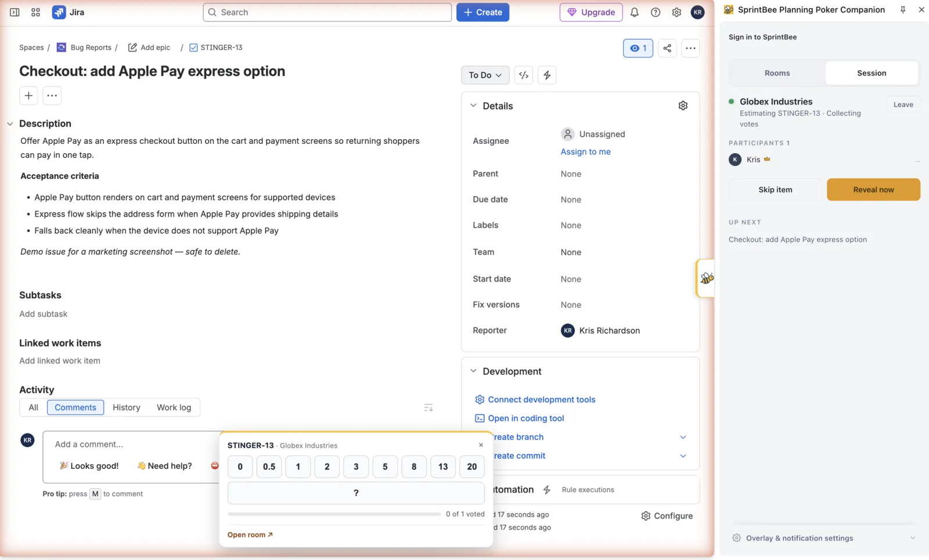Screen dimensions: 929x560
Task: Vote 3 points in poker overlay
Action: click(x=356, y=467)
